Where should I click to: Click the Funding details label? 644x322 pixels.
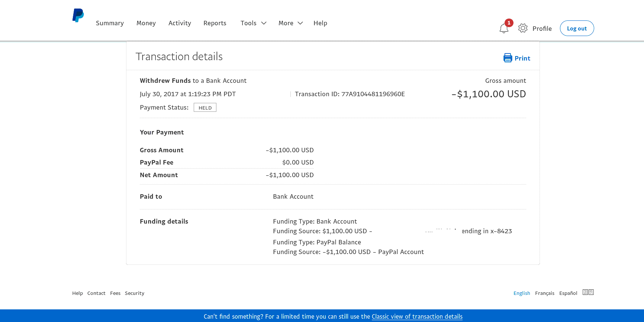click(x=164, y=221)
